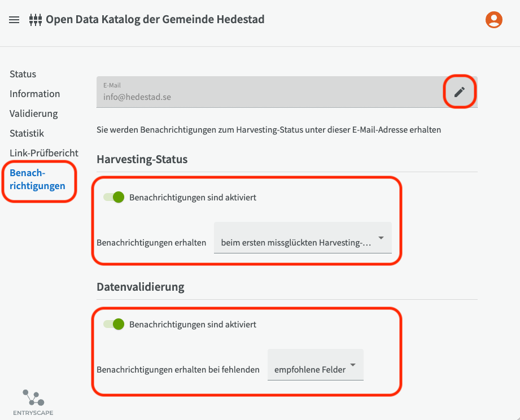
Task: Click the 'Benachrichtigungen sind aktiviert' label under Datenvalidierung
Action: [x=193, y=325]
